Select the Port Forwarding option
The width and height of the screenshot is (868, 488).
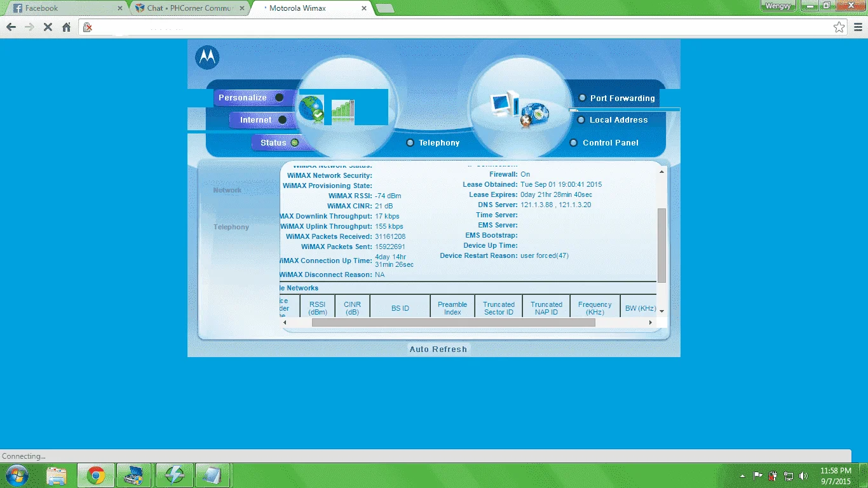click(616, 98)
